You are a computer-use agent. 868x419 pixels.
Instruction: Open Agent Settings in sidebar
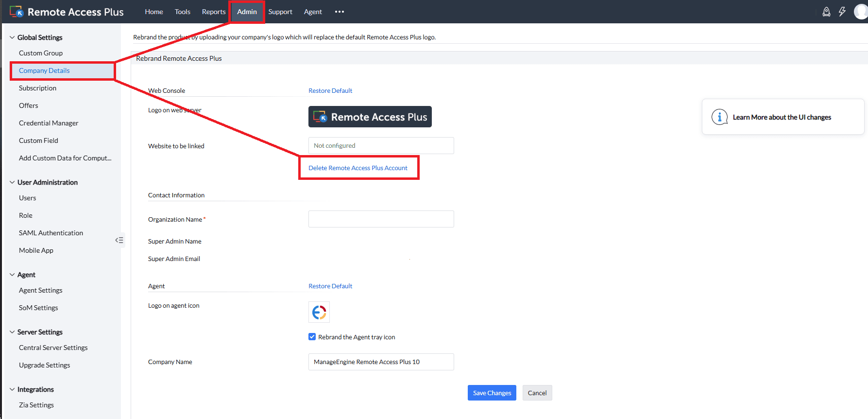tap(41, 290)
